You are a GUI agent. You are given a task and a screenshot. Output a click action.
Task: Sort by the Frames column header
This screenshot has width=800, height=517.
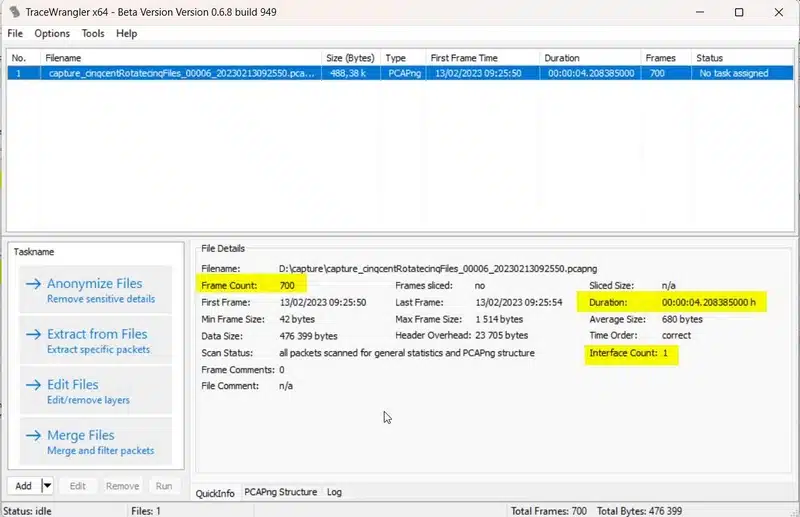666,58
